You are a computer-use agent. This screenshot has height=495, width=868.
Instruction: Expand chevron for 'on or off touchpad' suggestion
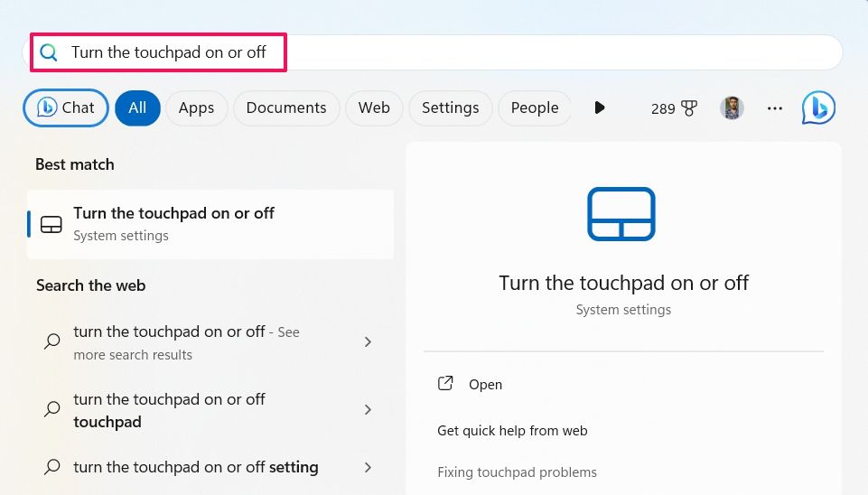coord(369,410)
